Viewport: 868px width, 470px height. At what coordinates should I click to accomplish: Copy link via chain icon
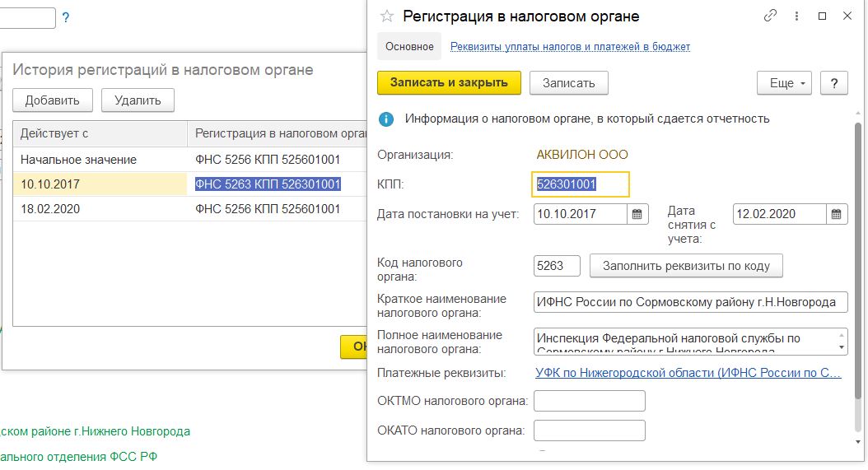point(771,16)
